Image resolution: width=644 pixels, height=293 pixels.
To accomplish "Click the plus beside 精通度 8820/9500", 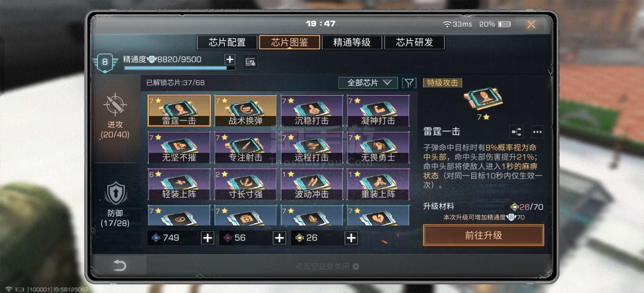I will [x=230, y=59].
